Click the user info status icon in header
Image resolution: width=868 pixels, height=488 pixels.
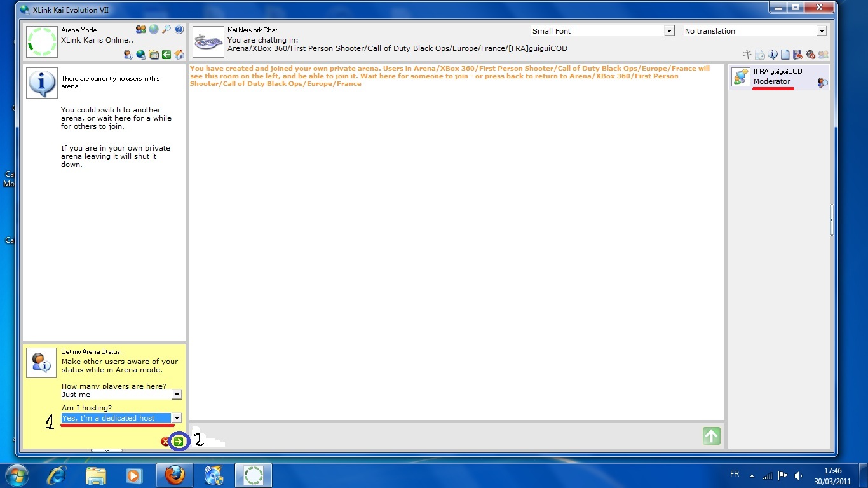(128, 55)
